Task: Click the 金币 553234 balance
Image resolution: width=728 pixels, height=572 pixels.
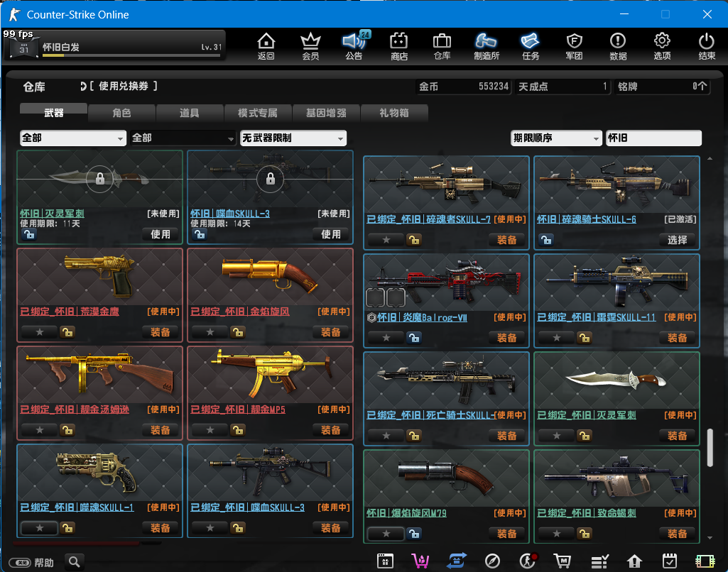Action: (x=464, y=87)
